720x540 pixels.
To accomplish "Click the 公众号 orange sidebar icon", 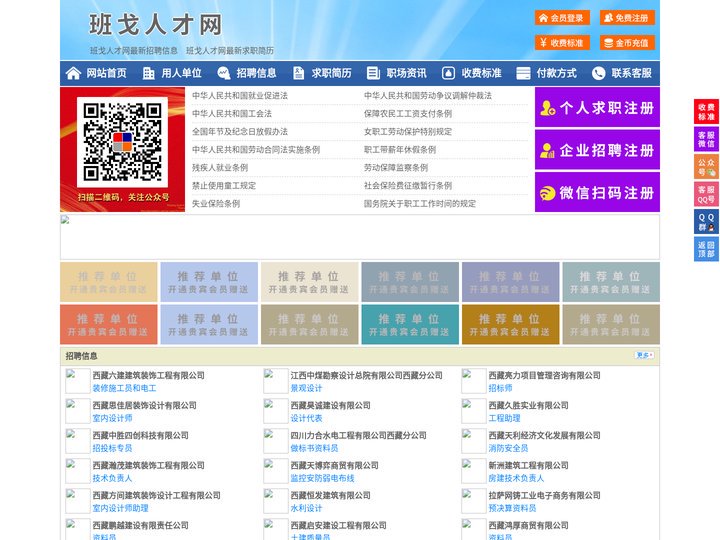I will (706, 167).
